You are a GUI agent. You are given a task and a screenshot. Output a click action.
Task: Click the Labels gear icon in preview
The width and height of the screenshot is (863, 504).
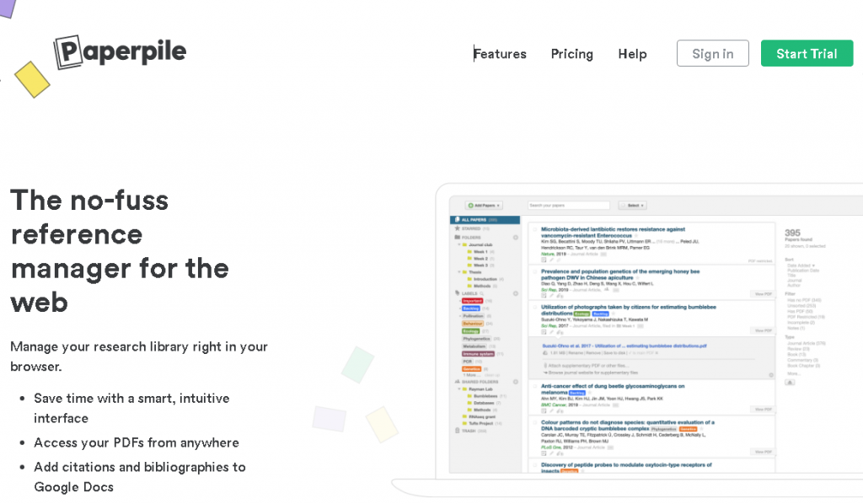(516, 293)
